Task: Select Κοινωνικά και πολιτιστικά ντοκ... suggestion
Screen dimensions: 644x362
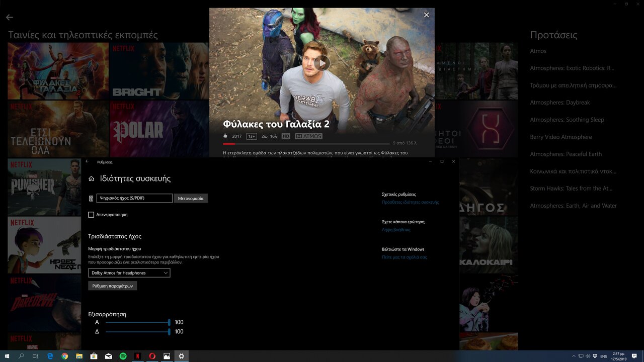Action: point(573,171)
